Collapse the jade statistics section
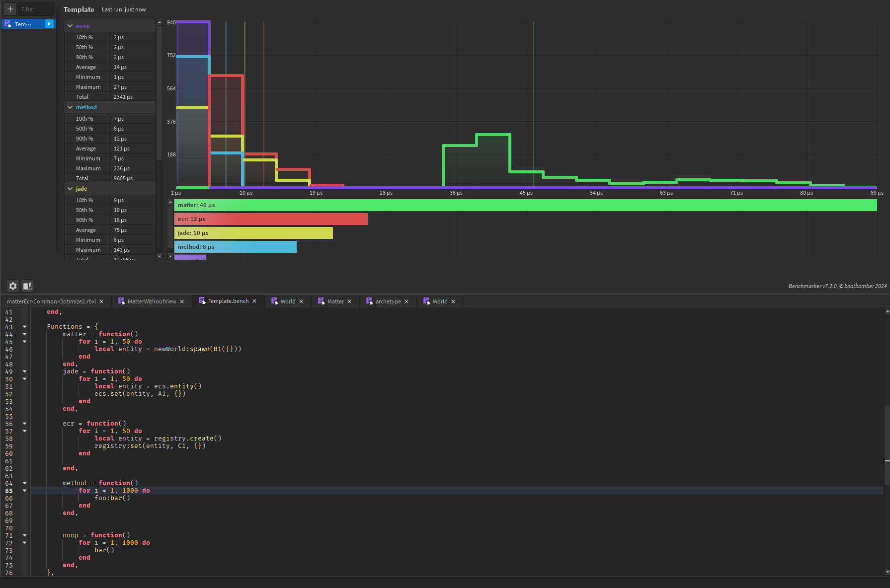 coord(70,189)
